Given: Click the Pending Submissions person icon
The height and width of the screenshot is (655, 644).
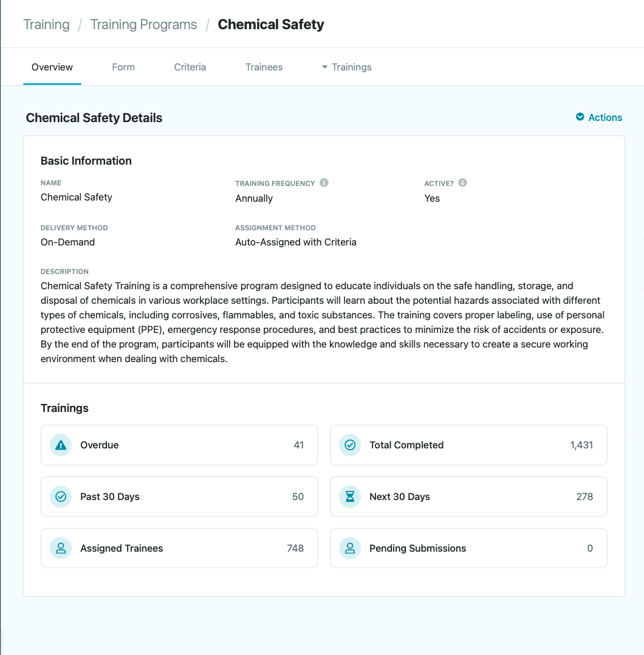Looking at the screenshot, I should coord(350,549).
